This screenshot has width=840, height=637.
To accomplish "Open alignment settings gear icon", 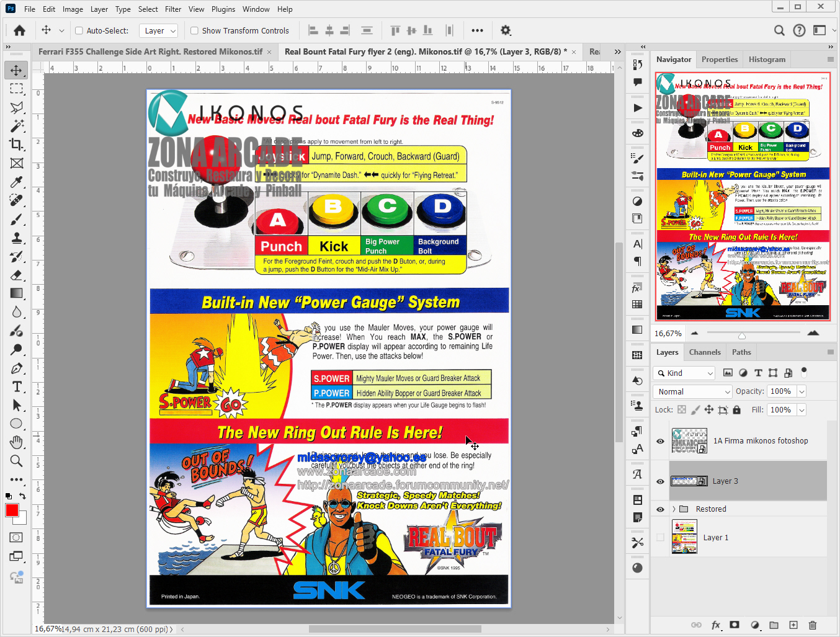I will point(506,30).
